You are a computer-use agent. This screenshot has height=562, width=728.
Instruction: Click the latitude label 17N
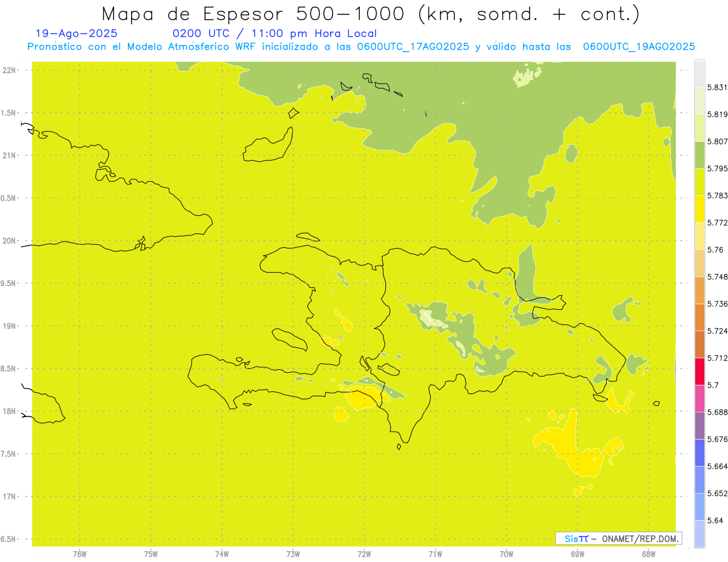pos(9,496)
